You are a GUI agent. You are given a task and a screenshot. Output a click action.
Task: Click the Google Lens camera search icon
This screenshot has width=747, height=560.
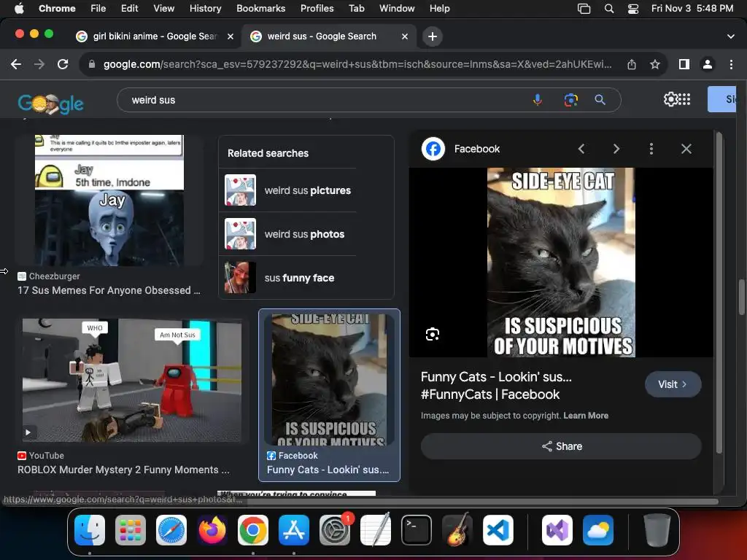point(570,100)
